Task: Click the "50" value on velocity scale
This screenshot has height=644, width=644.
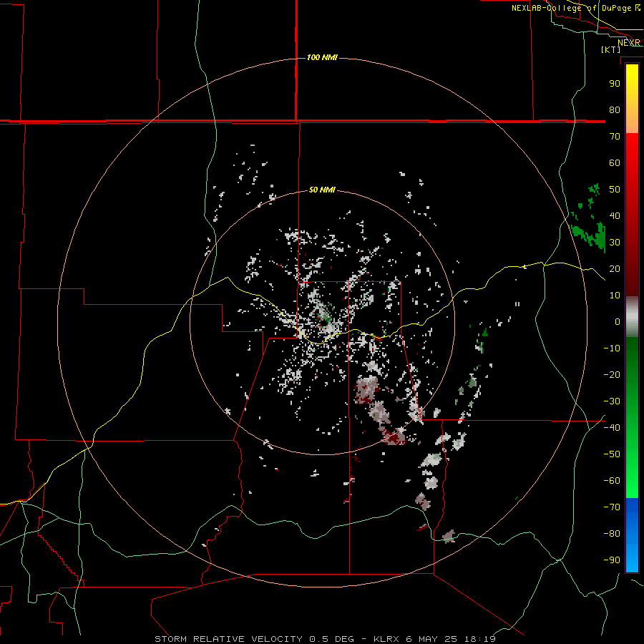Action: tap(615, 190)
